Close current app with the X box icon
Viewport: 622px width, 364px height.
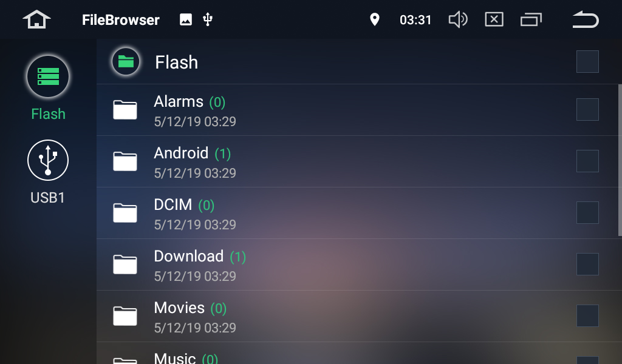[x=494, y=19]
